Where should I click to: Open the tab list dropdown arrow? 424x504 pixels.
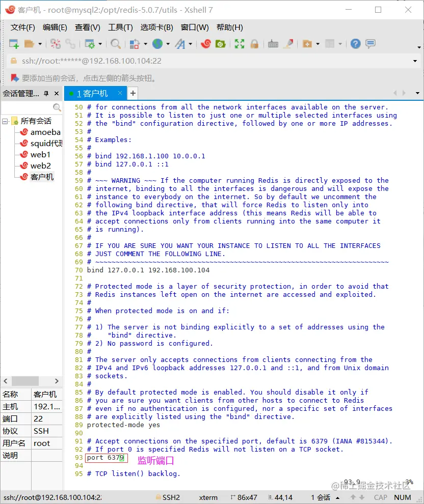pyautogui.click(x=417, y=93)
